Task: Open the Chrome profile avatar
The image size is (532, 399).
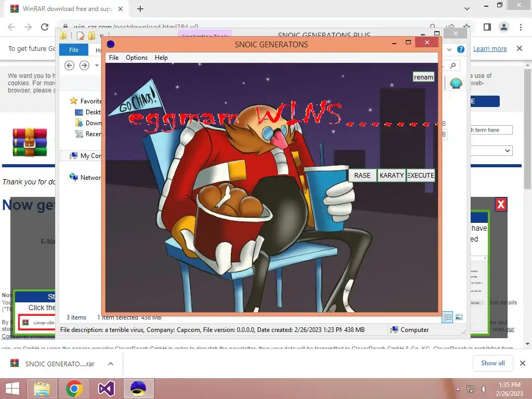Action: click(x=504, y=27)
